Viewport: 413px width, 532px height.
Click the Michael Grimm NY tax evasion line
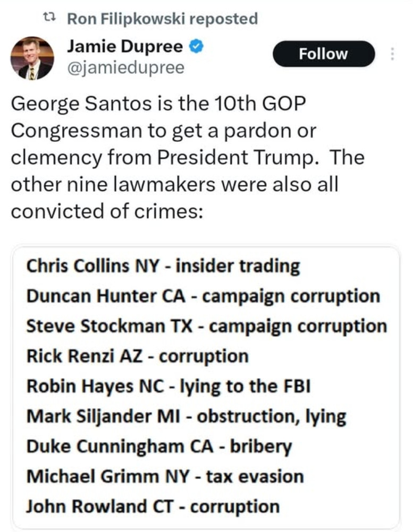click(165, 476)
